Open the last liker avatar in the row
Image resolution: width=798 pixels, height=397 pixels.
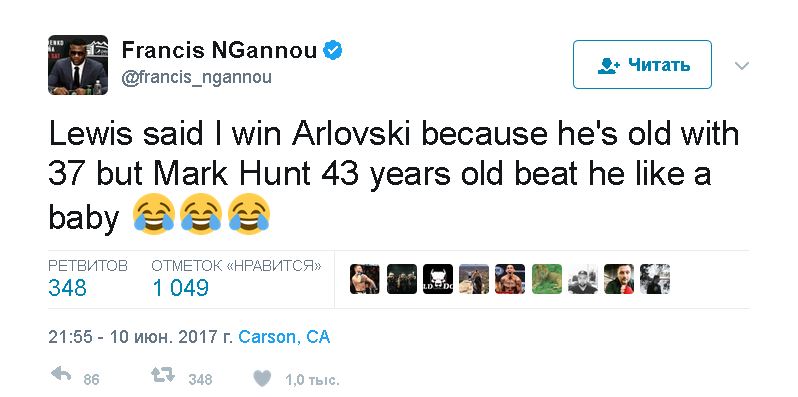(x=655, y=279)
